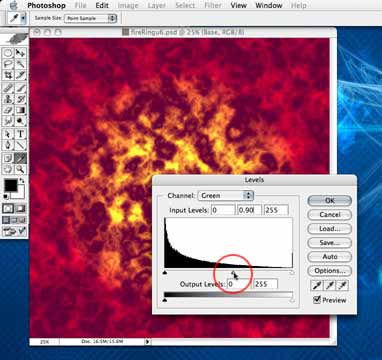This screenshot has height=360, width=382.
Task: Select the Lasso tool
Action: [8, 64]
